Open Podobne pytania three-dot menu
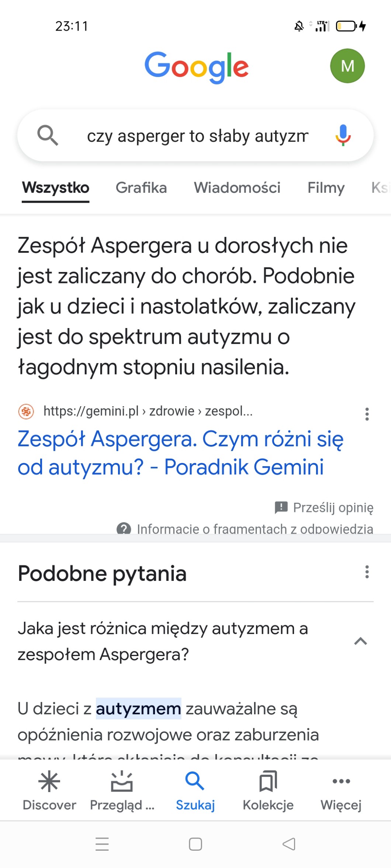 pos(367,572)
